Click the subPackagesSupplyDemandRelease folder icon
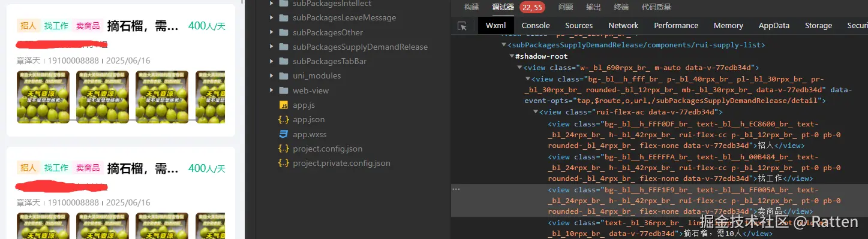The height and width of the screenshot is (239, 868). pyautogui.click(x=284, y=47)
